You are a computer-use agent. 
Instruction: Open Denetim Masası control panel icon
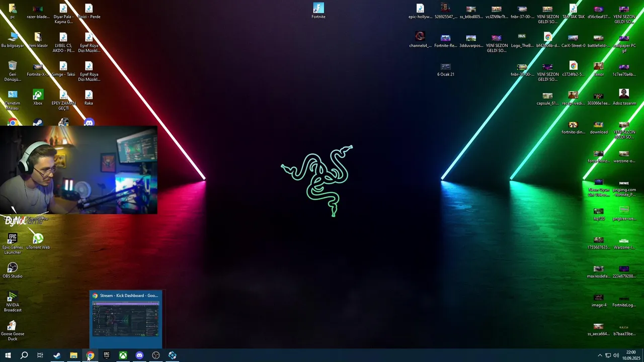[13, 100]
